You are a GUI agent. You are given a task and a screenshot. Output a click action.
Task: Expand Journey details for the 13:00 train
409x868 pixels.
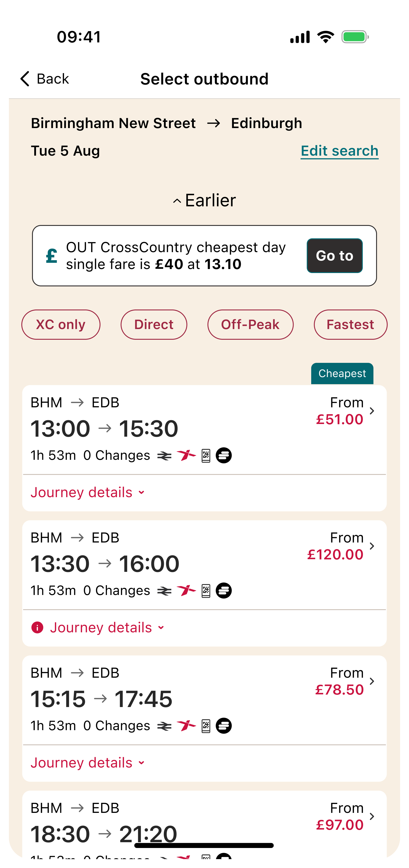coord(88,493)
